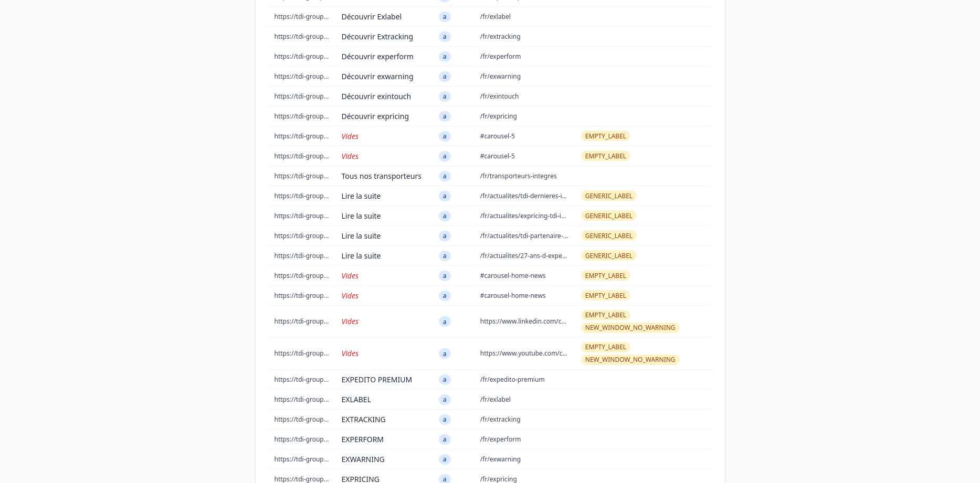Select "Lire la suite" for expricing-tdi article
The image size is (980, 483).
[361, 216]
